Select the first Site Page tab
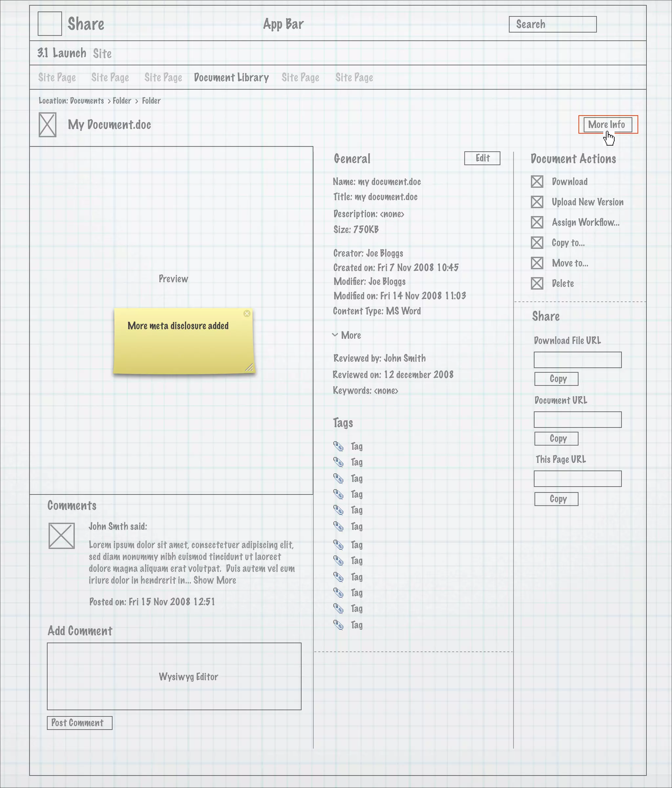 (57, 77)
